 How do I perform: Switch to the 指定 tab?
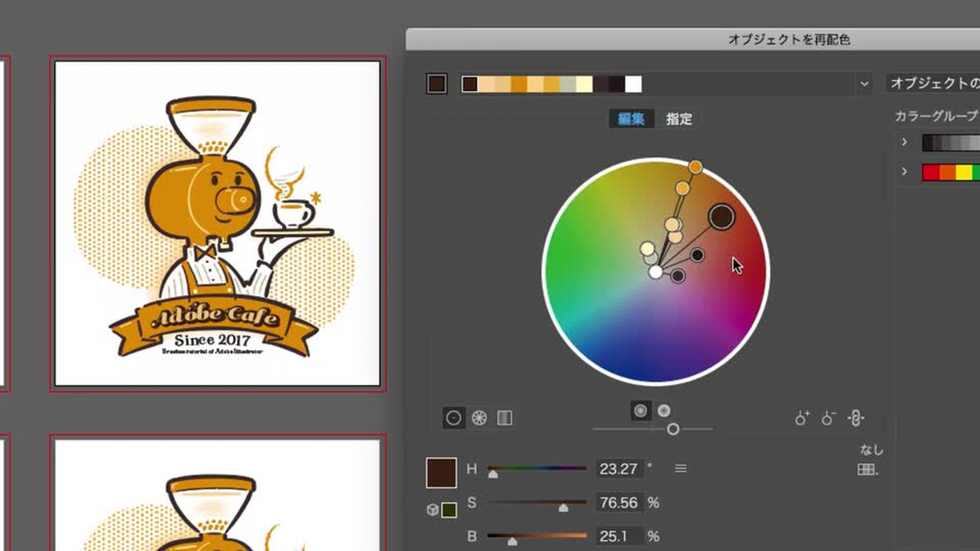[x=679, y=119]
